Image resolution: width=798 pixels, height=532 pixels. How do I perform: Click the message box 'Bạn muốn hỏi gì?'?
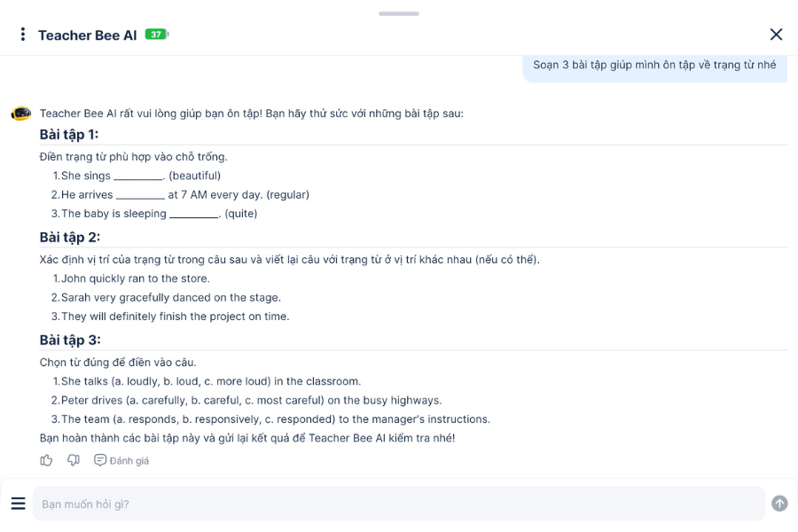pos(399,504)
